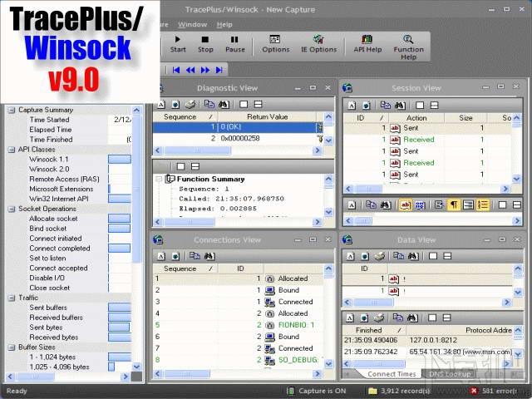Open IE Options
Screen dimensions: 532x399
coord(319,44)
